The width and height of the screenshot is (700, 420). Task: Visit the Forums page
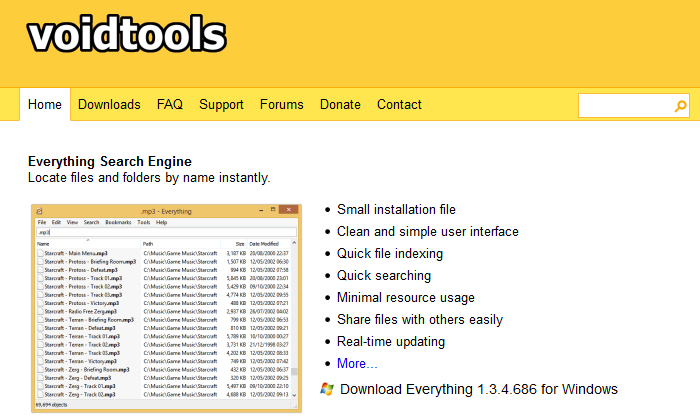tap(281, 105)
